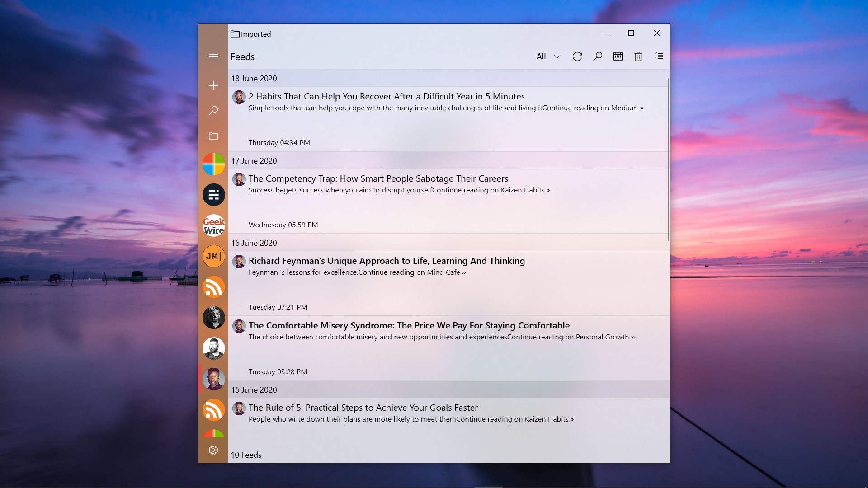Select the Microsoft colored logo feed
This screenshot has height=488, width=868.
pos(213,164)
